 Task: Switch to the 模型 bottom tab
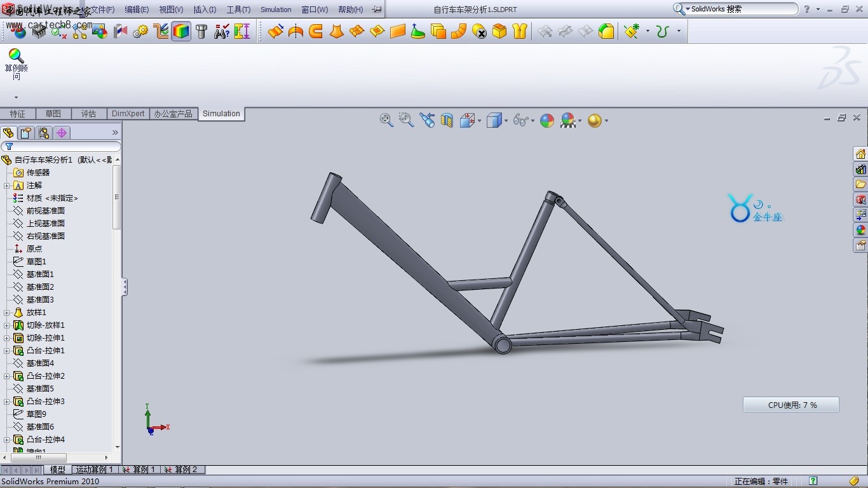point(57,470)
